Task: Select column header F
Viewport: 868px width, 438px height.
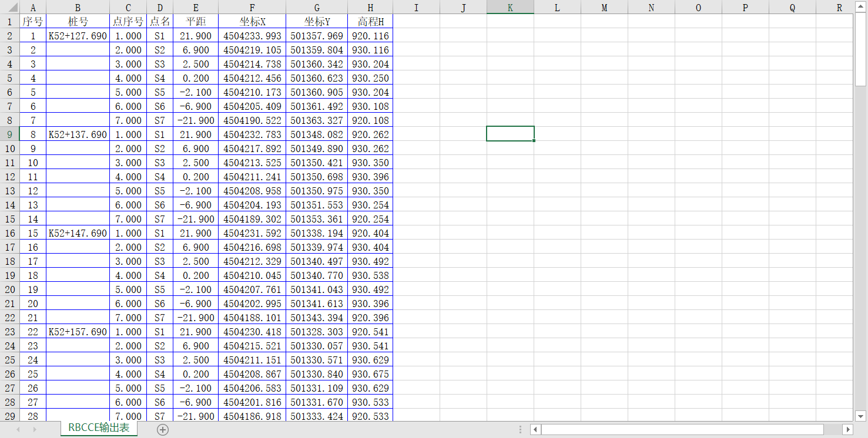Action: 252,8
